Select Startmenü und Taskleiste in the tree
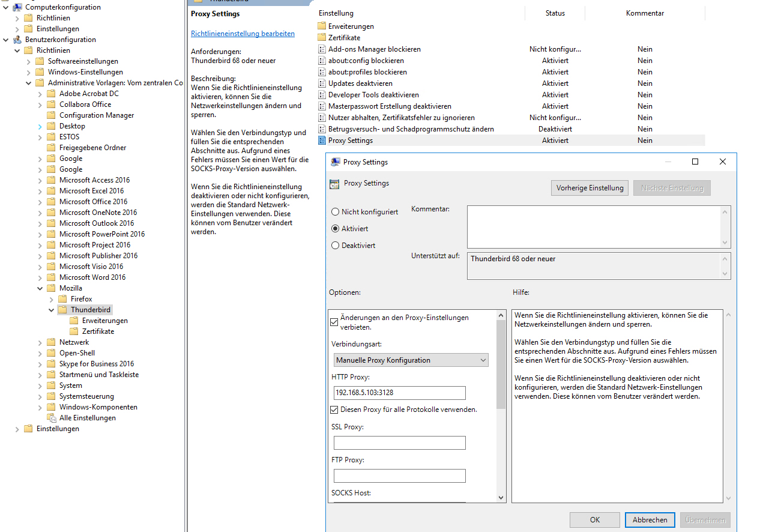The width and height of the screenshot is (772, 532). pyautogui.click(x=99, y=375)
